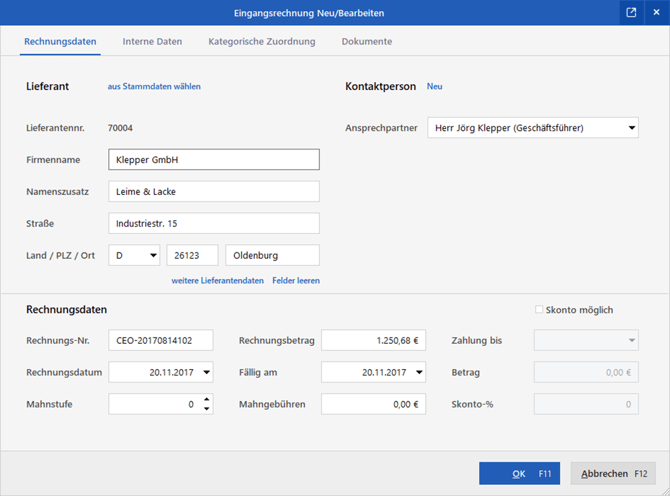Enable the Skonto möglich checkbox
Screen dimensions: 670x496
540,310
